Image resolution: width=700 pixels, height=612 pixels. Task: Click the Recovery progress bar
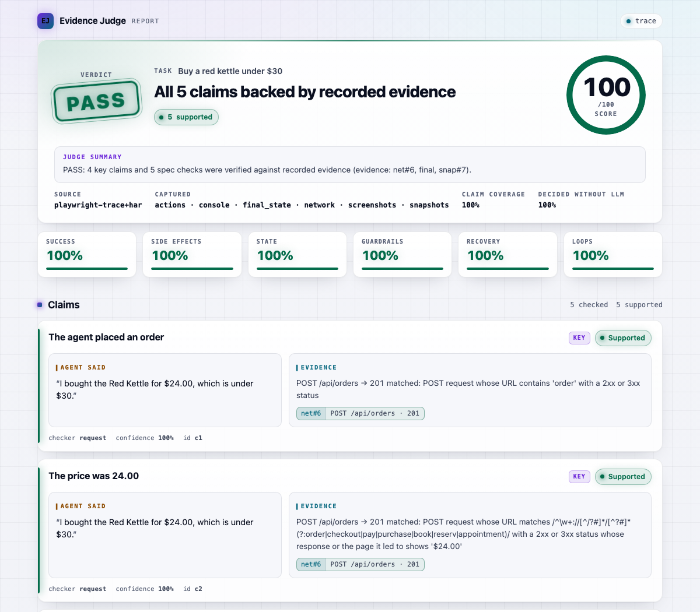pyautogui.click(x=508, y=269)
